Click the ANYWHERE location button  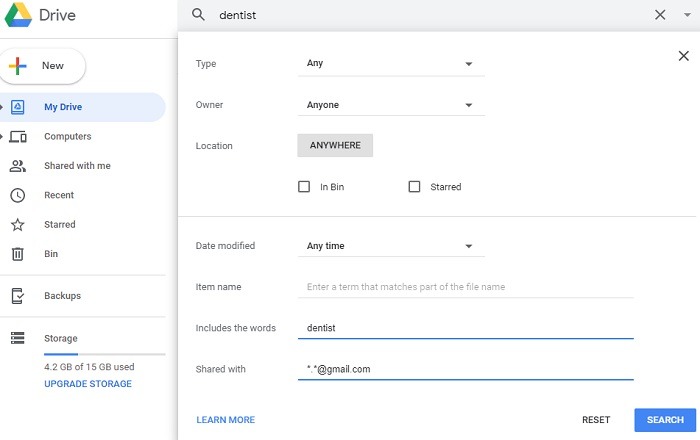[335, 145]
